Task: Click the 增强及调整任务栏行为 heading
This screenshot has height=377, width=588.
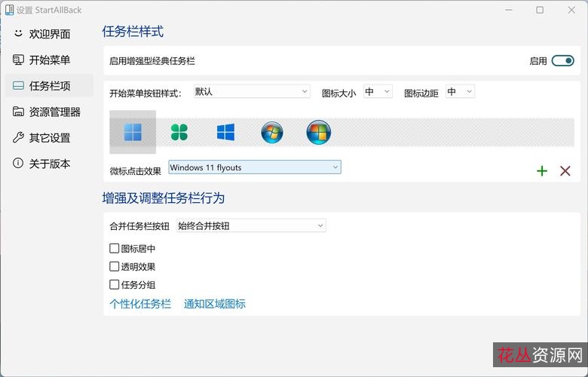Action: 164,198
